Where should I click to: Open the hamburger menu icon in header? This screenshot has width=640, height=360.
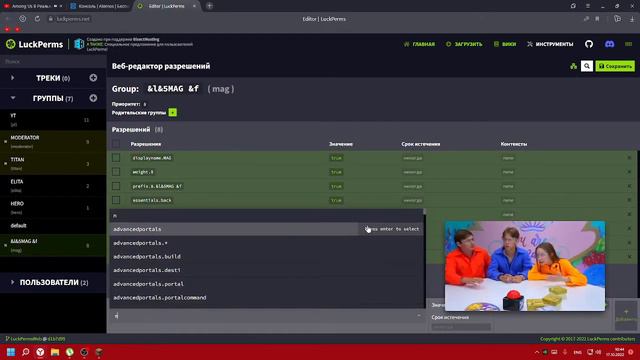(x=629, y=44)
